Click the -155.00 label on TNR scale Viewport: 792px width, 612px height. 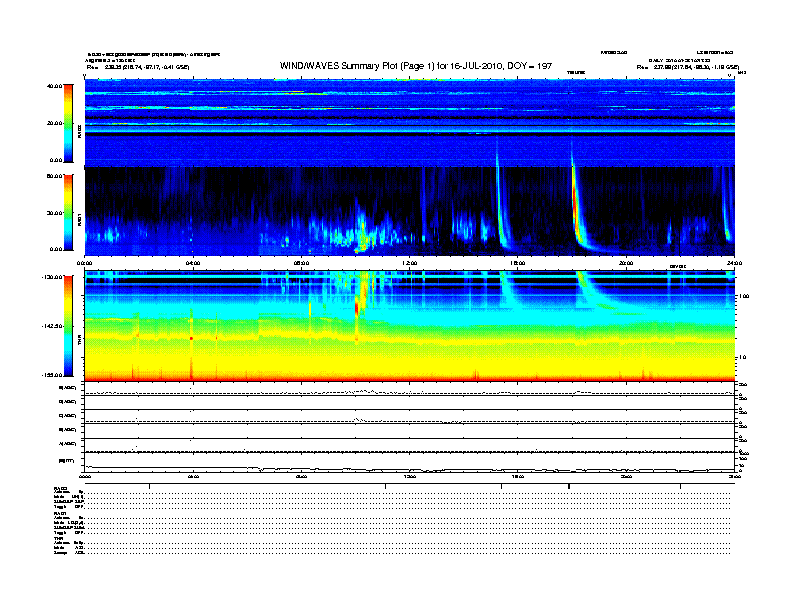[52, 375]
